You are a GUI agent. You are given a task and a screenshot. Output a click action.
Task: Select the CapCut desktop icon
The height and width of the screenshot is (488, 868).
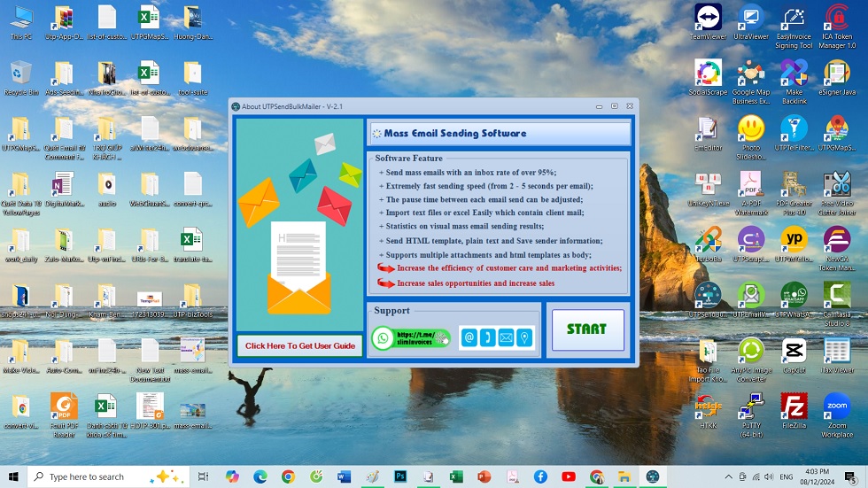click(794, 355)
